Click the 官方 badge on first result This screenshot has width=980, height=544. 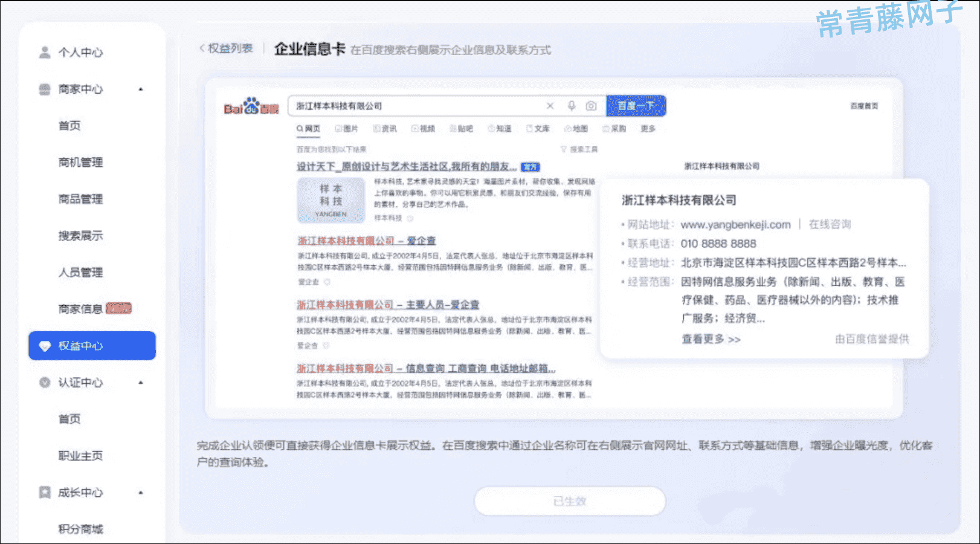click(530, 167)
